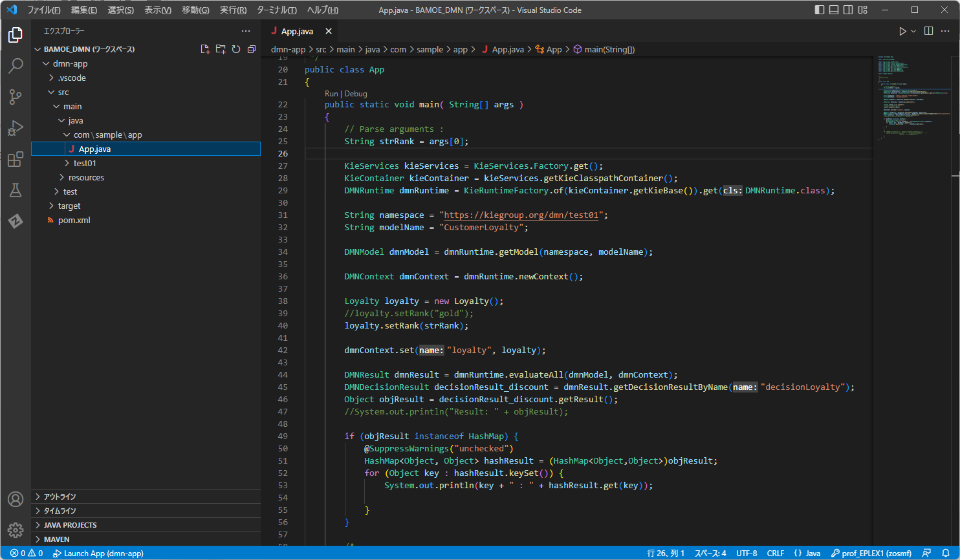Screen dimensions: 960x560
Task: Refresh the explorer file tree
Action: (x=236, y=49)
